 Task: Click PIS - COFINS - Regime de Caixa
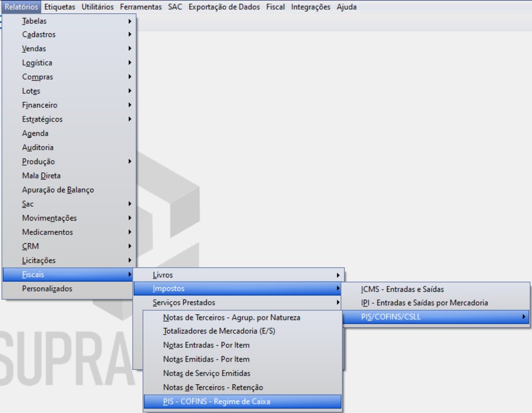click(x=216, y=402)
